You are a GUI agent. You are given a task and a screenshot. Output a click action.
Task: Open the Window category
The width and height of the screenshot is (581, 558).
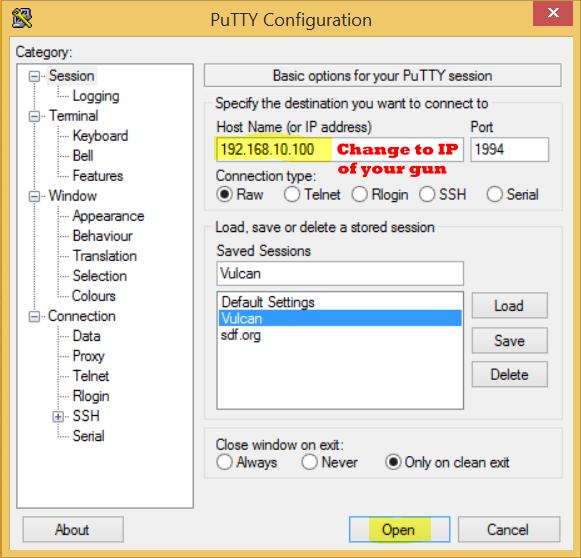pos(73,196)
